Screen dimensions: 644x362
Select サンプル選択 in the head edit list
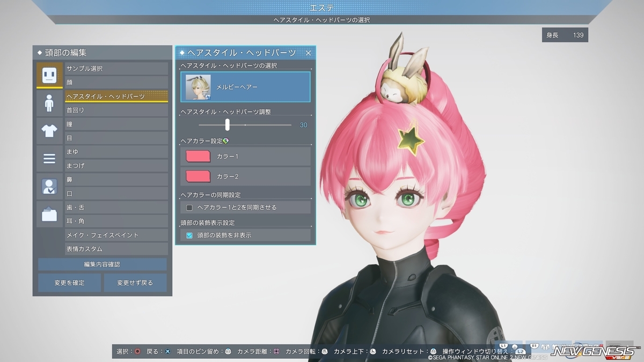click(116, 69)
